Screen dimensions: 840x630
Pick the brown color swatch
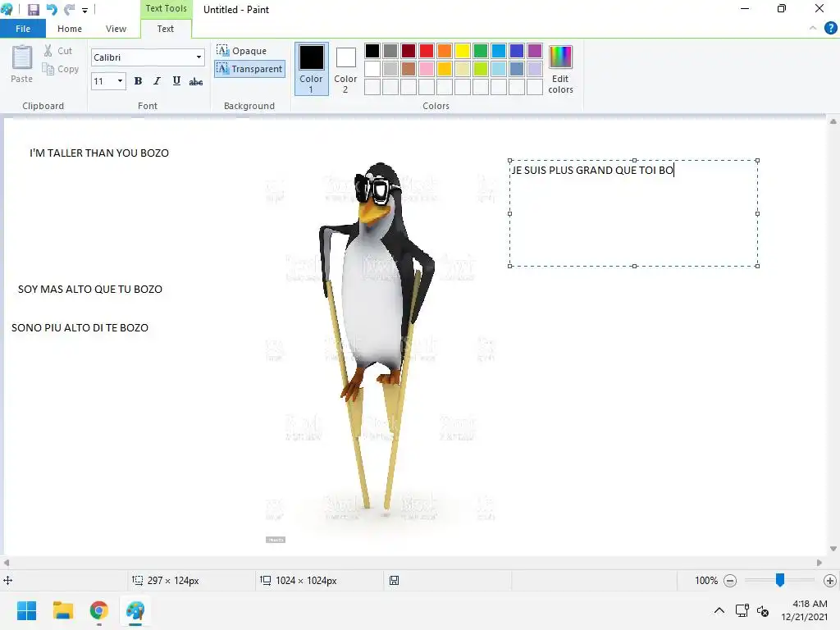click(409, 69)
